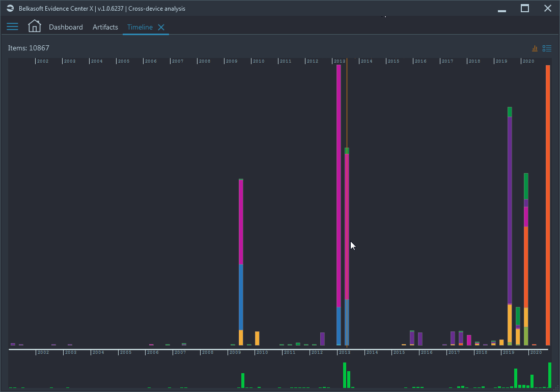Click the Items: 10867 counter
Viewport: 560px width, 392px height.
(x=29, y=48)
